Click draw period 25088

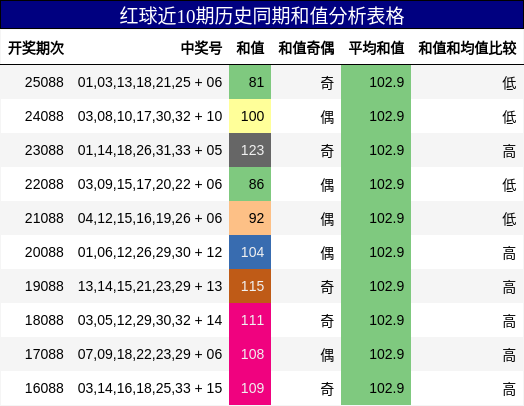point(44,82)
